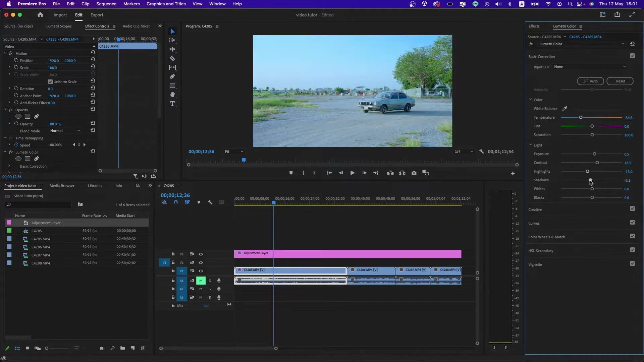Open the Export workspace
Viewport: 644px width, 362px height.
tap(97, 15)
